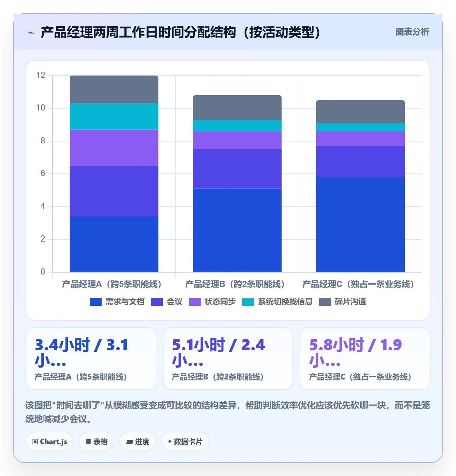Hide the 状态同步 legend series
Image resolution: width=456 pixels, height=476 pixels.
click(x=212, y=302)
